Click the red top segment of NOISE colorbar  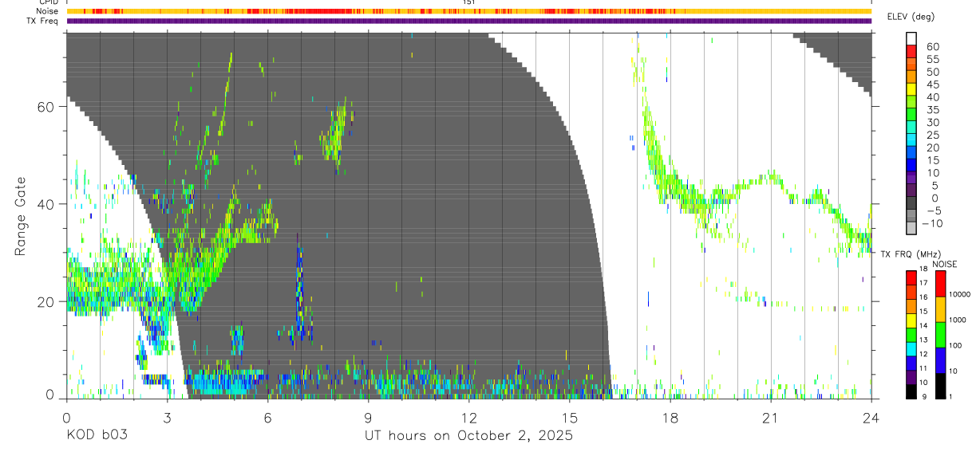940,283
